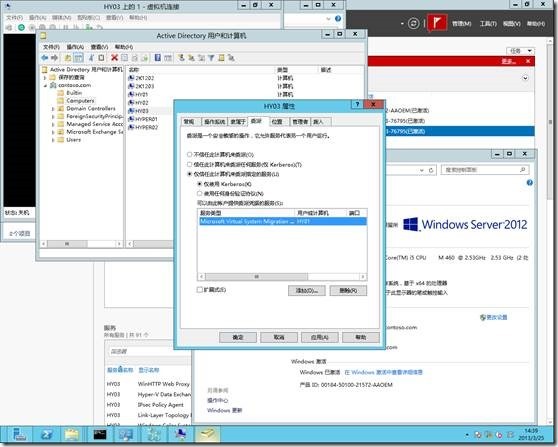Collapse the contoso.com domain node
Image resolution: width=558 pixels, height=447 pixels.
(45, 85)
